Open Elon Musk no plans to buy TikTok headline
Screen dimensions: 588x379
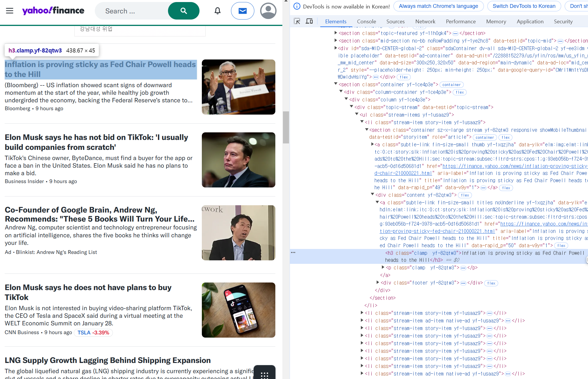pyautogui.click(x=88, y=292)
